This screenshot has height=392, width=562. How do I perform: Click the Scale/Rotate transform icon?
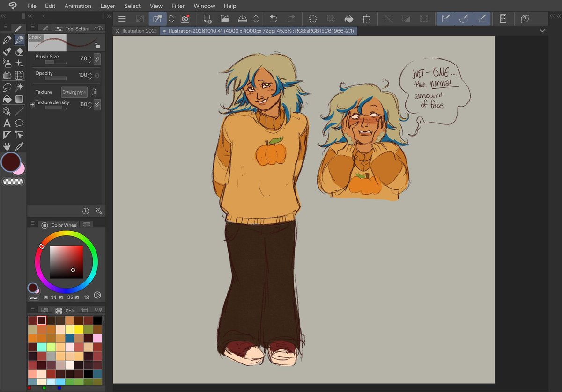[366, 19]
